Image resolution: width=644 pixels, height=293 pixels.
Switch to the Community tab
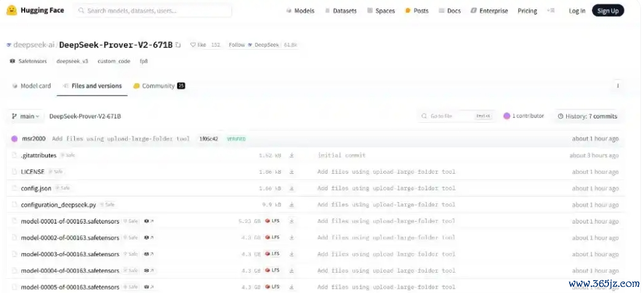[x=159, y=86]
